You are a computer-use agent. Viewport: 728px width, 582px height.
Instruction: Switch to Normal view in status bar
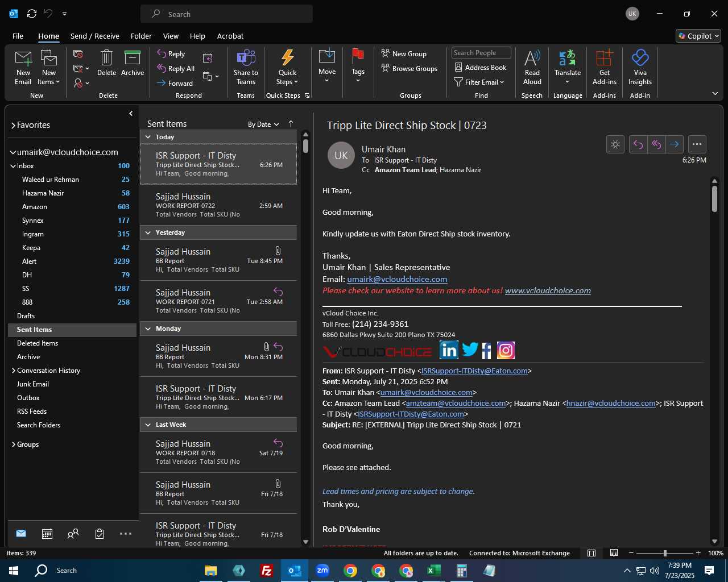[591, 553]
